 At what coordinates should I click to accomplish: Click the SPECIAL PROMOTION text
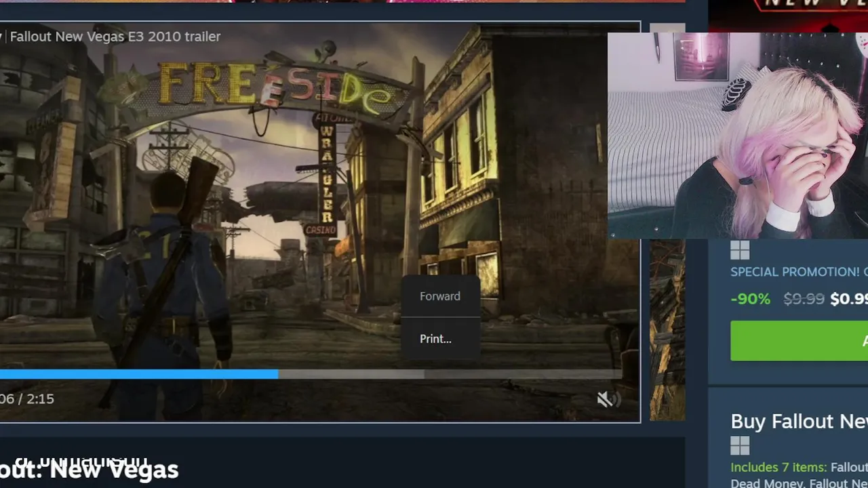[795, 272]
